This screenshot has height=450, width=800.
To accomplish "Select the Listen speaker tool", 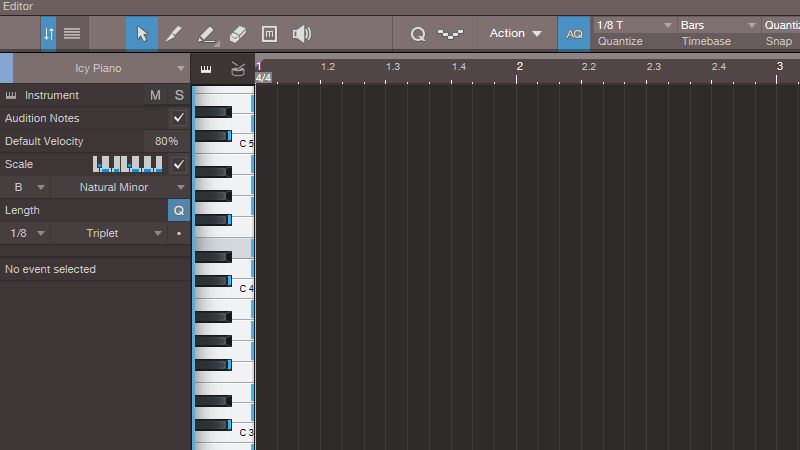I will tap(302, 34).
